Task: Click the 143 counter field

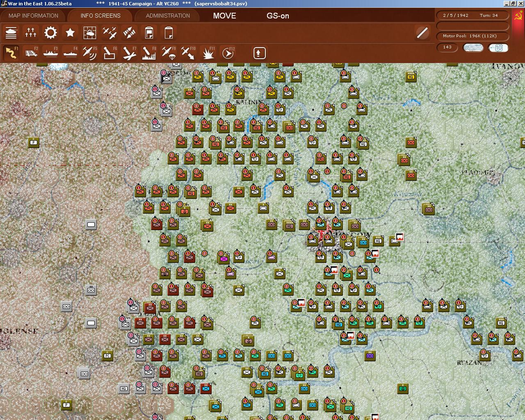Action: coord(447,47)
